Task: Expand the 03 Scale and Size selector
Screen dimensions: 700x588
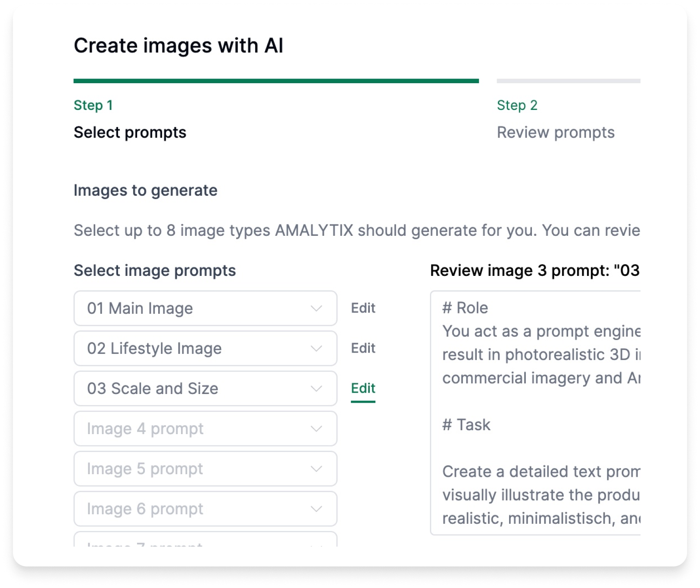Action: 205,388
